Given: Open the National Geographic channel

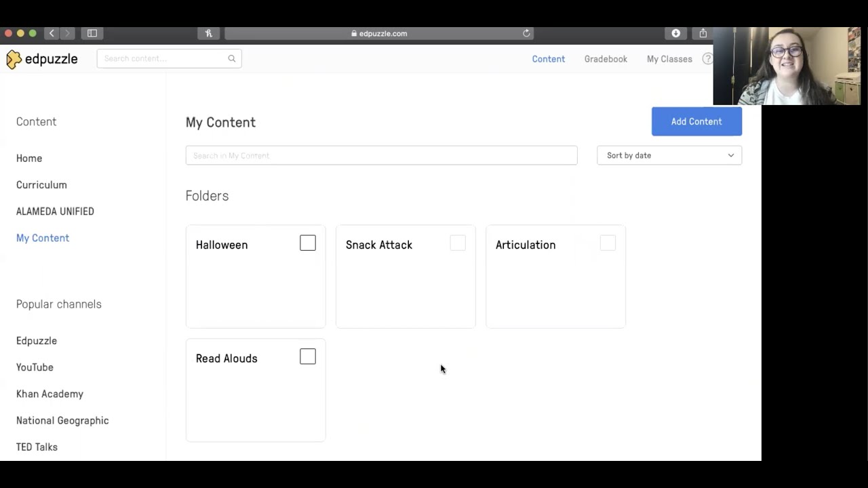Looking at the screenshot, I should (62, 420).
